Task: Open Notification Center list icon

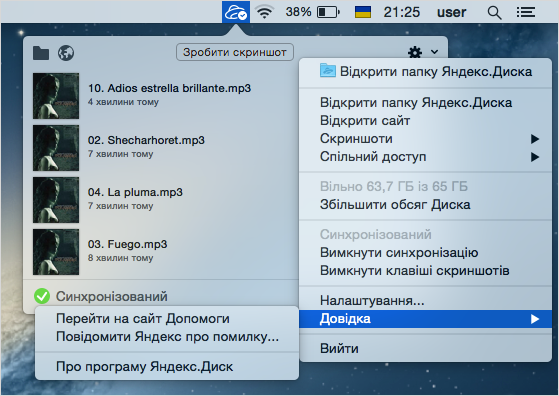Action: pos(526,12)
